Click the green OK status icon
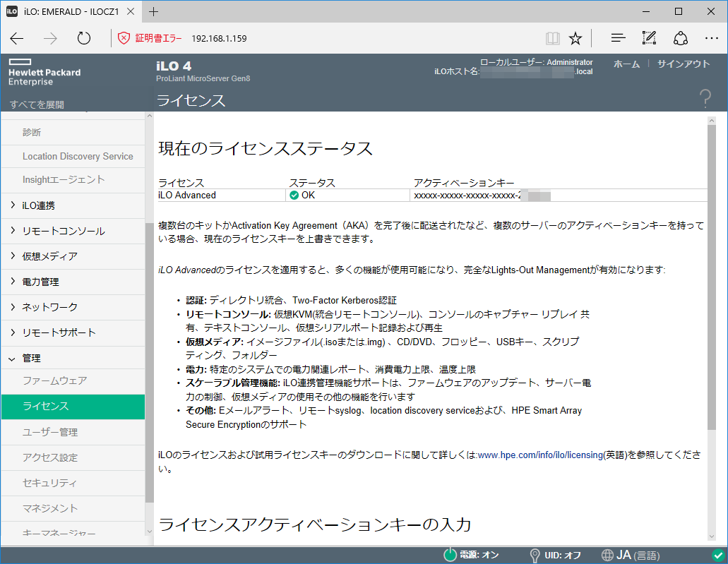Viewport: 728px width, 564px height. pos(294,196)
